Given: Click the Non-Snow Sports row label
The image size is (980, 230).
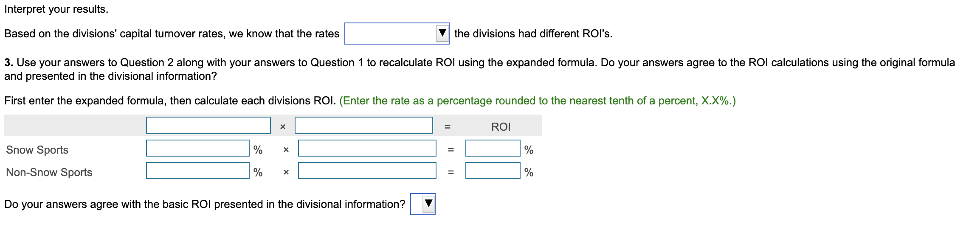Looking at the screenshot, I should [49, 172].
